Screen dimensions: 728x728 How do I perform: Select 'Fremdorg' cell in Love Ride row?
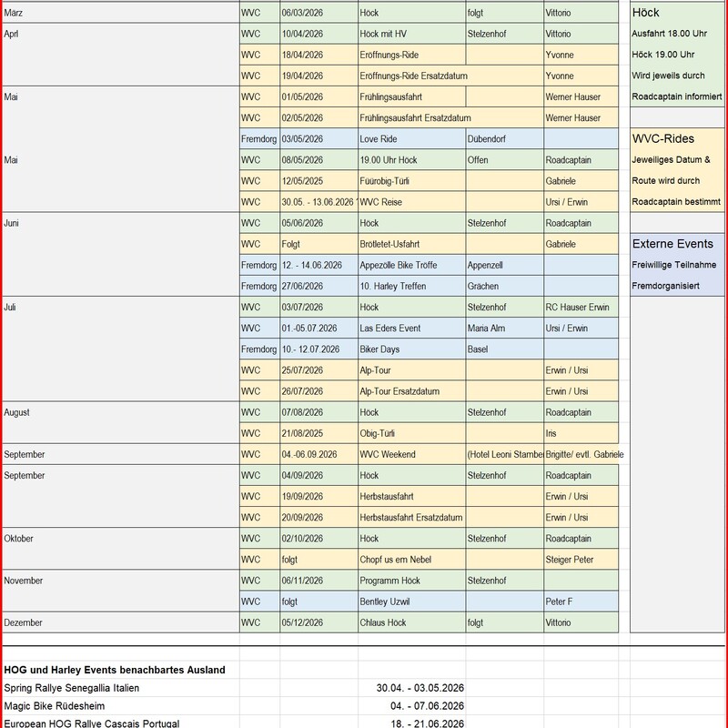259,139
